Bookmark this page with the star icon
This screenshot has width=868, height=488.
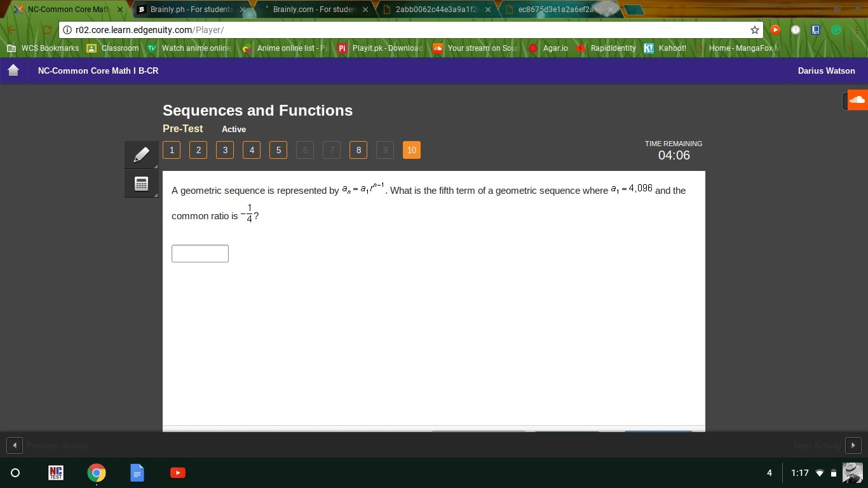click(x=755, y=30)
